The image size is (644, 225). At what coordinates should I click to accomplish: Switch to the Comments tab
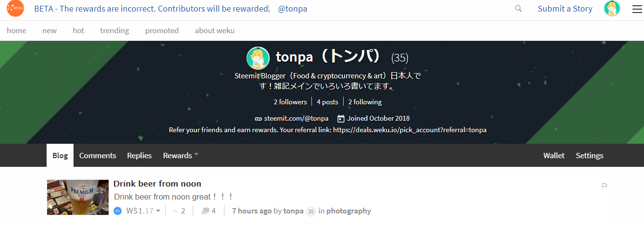(x=98, y=155)
